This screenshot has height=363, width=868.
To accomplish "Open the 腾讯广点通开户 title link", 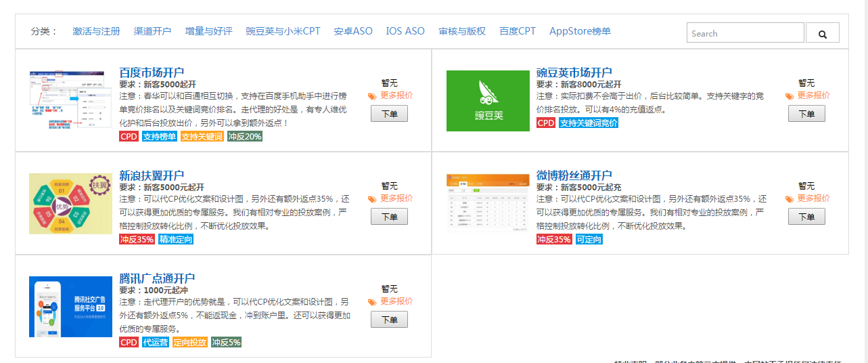I will pyautogui.click(x=157, y=278).
